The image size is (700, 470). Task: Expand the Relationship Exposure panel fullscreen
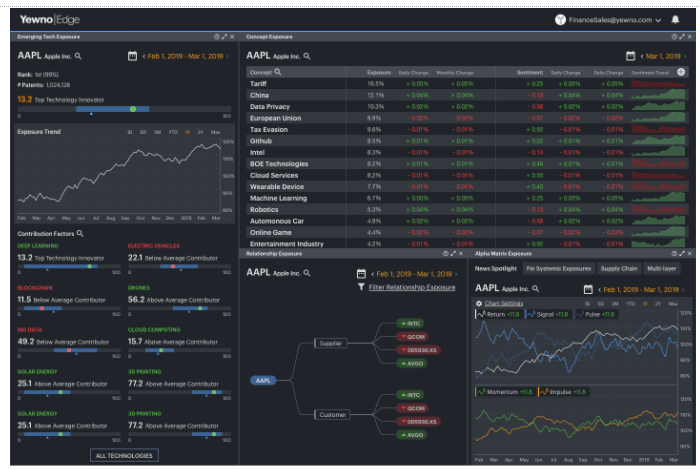point(453,254)
